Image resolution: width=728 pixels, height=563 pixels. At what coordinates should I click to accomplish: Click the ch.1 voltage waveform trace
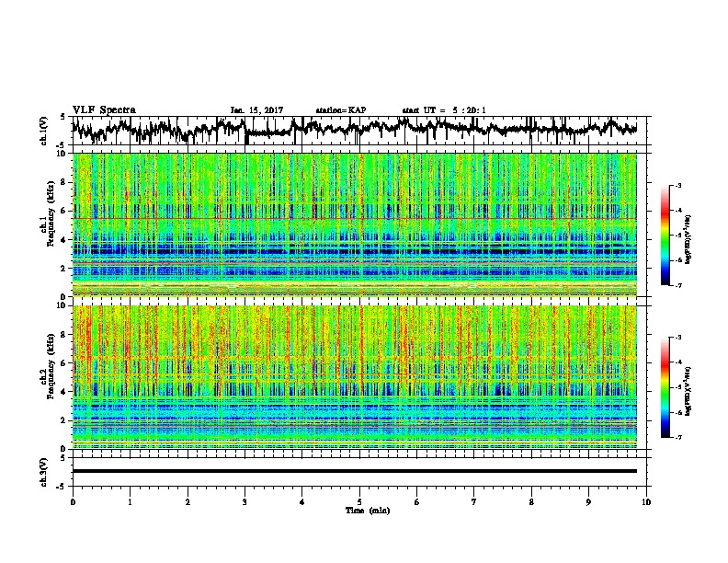pos(354,130)
